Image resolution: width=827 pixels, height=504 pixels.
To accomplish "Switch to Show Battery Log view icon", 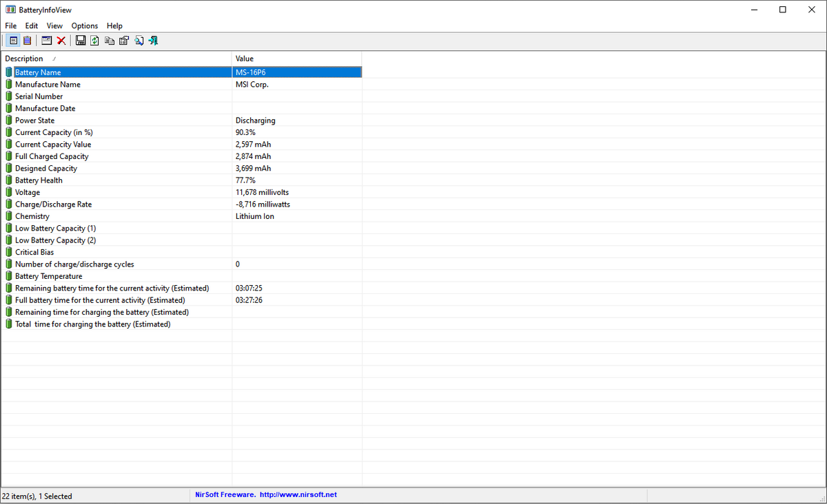I will pos(27,41).
